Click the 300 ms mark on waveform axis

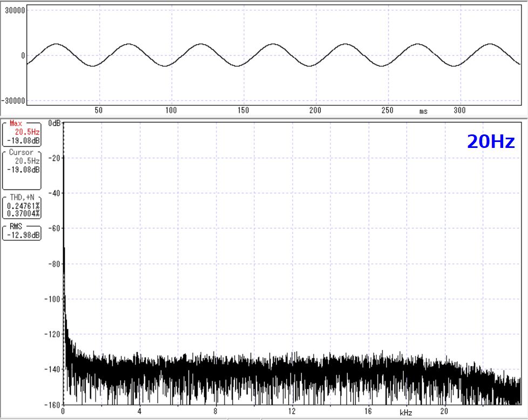coord(459,110)
